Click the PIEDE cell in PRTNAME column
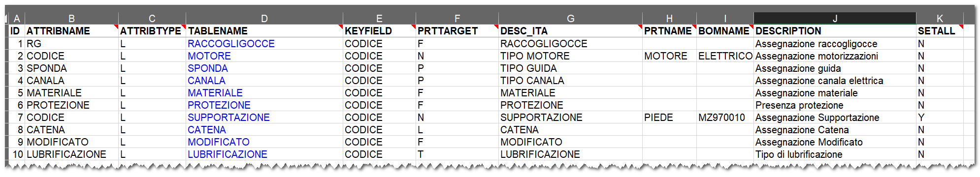 669,118
